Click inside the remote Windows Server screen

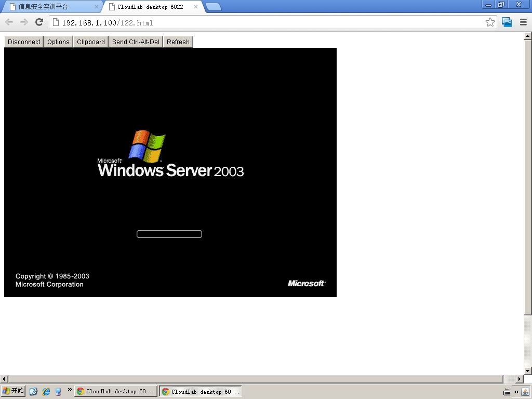pyautogui.click(x=170, y=172)
